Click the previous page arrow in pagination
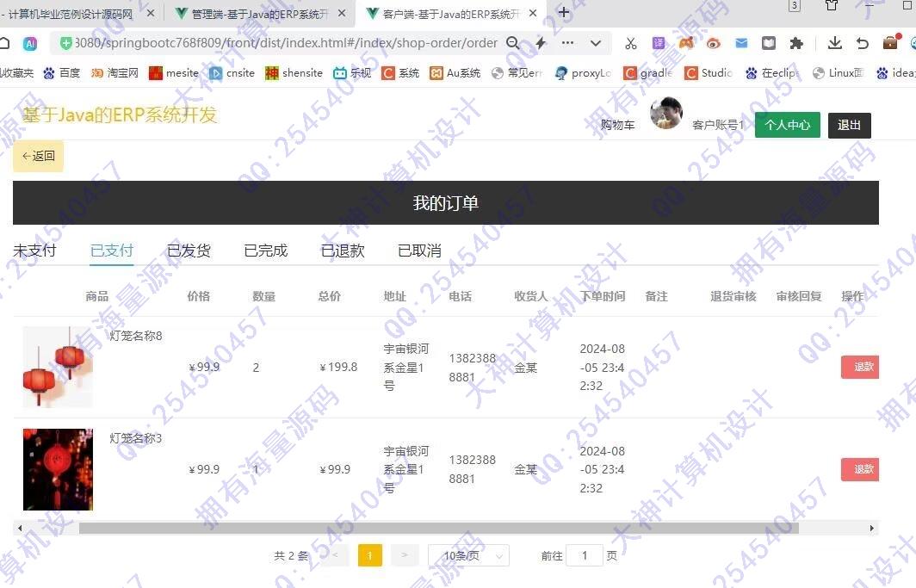916x588 pixels. [x=336, y=555]
